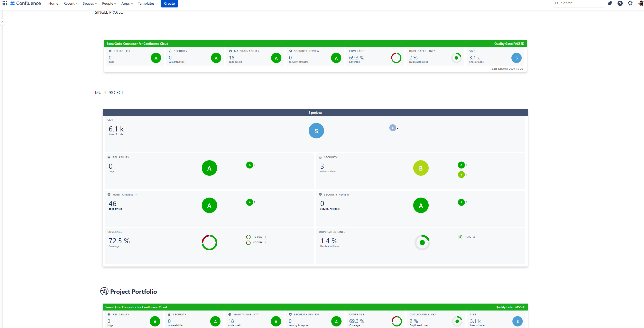Image resolution: width=644 pixels, height=328 pixels.
Task: Click the small B badge under Security
Action: pos(461,175)
